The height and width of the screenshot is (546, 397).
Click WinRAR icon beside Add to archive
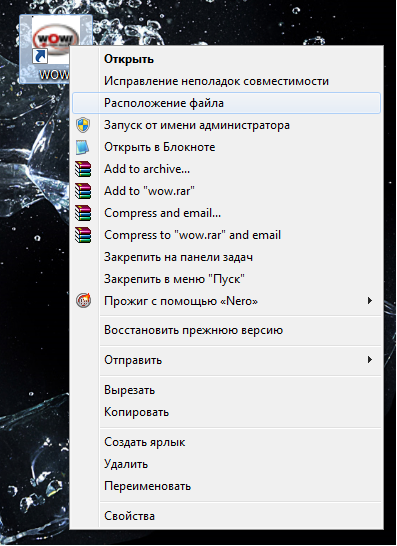click(83, 169)
